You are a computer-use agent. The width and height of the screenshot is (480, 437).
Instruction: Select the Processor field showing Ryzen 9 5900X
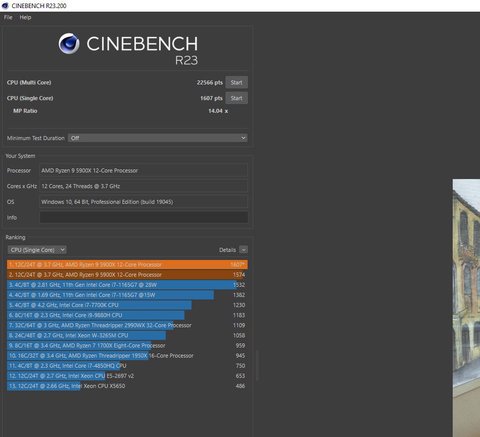point(144,170)
